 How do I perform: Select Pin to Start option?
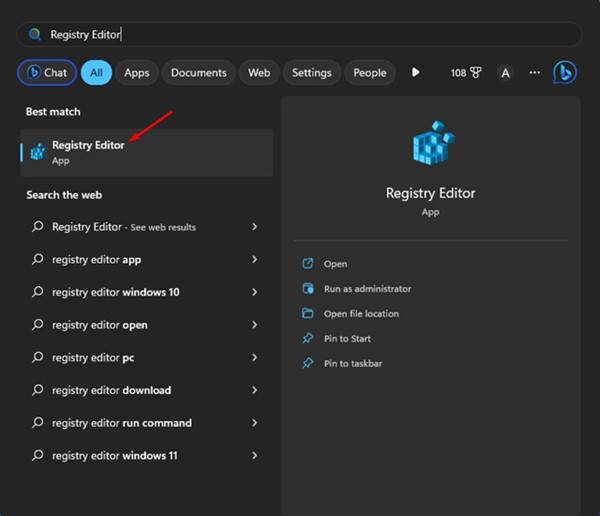(x=346, y=339)
